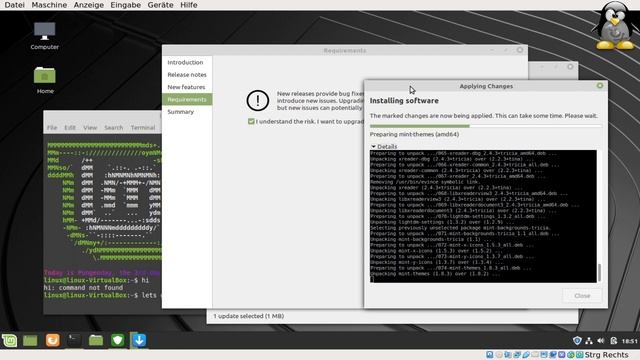This screenshot has width=640, height=360.
Task: Open the terminal window's Search menu
Action: (x=113, y=128)
